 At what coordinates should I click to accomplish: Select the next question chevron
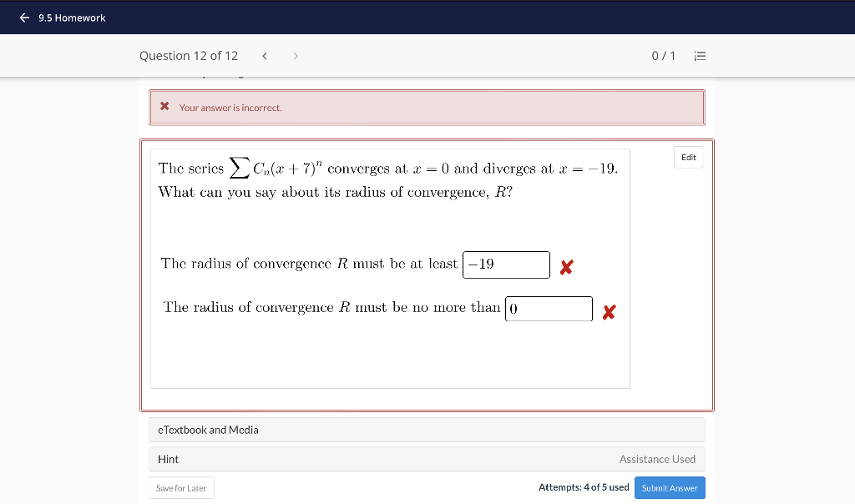(296, 55)
